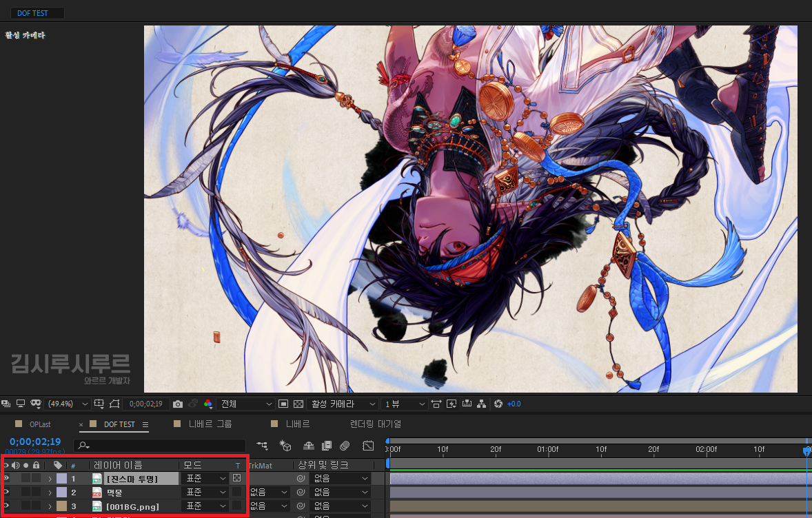Click the audio speaker column header icon
Screen dimensions: 812x518
[16, 465]
